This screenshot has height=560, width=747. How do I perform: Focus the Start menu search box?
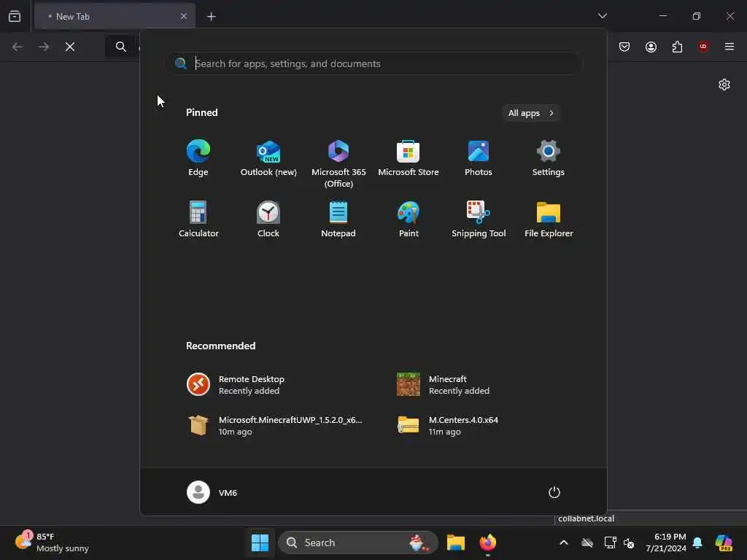374,63
